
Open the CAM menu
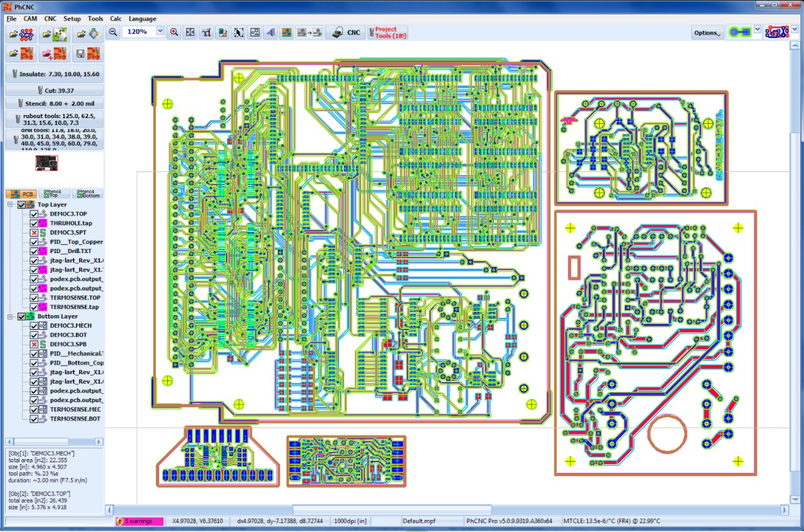[x=30, y=18]
